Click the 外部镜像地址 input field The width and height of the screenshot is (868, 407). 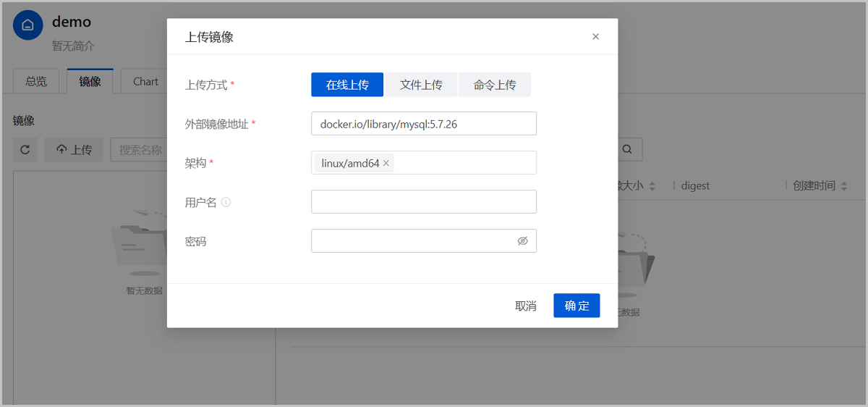click(x=424, y=124)
